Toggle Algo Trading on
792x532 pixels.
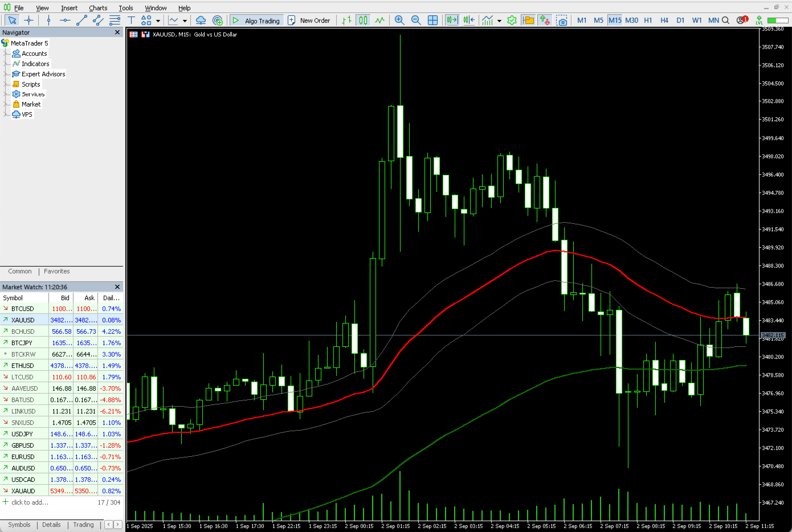[x=256, y=20]
